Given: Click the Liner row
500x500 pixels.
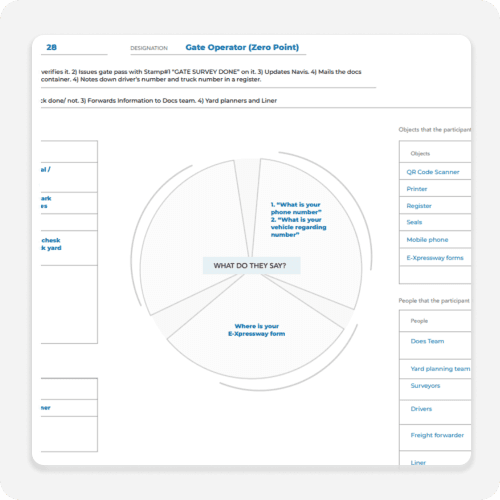Looking at the screenshot, I should click(x=435, y=459).
